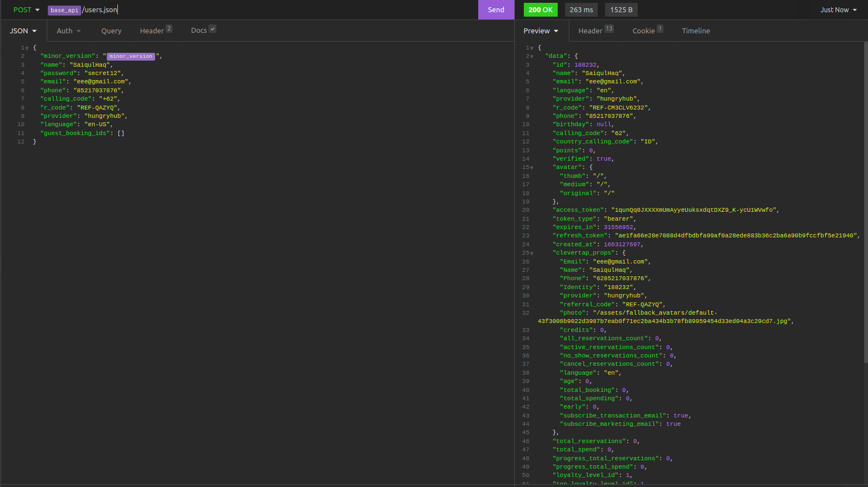This screenshot has height=487, width=868.
Task: Open the request Header tab
Action: click(152, 31)
